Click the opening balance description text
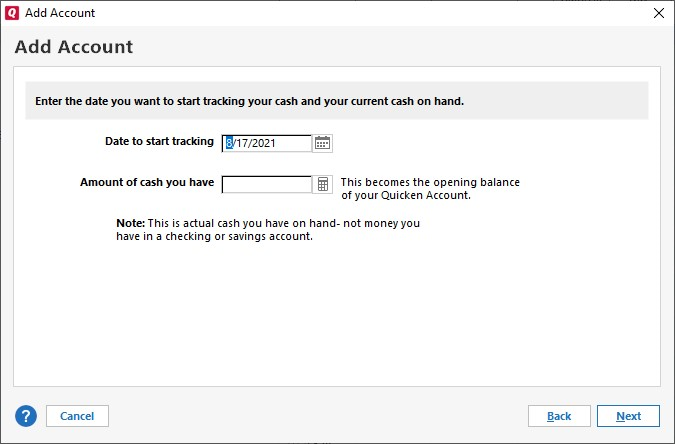Screen dimensions: 675x444 point(430,189)
